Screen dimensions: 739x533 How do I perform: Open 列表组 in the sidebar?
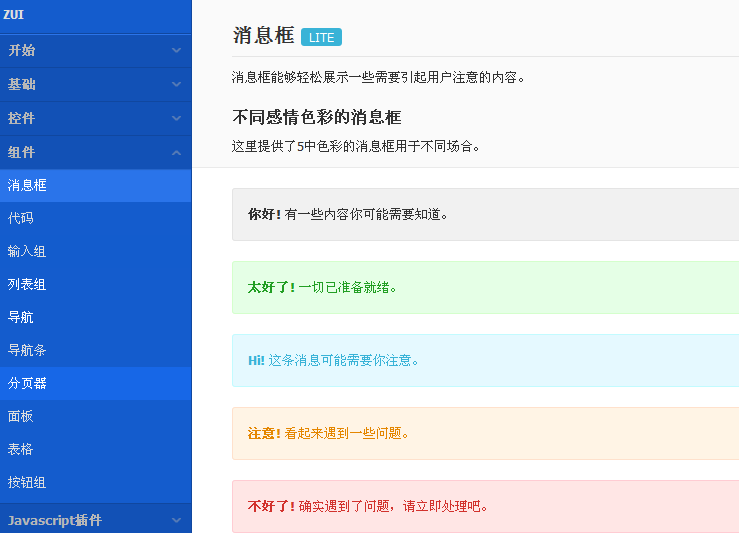click(x=27, y=284)
